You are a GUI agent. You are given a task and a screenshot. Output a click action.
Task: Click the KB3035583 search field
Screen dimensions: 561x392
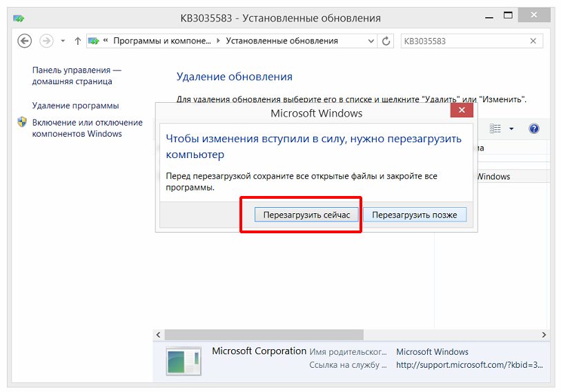pos(462,41)
